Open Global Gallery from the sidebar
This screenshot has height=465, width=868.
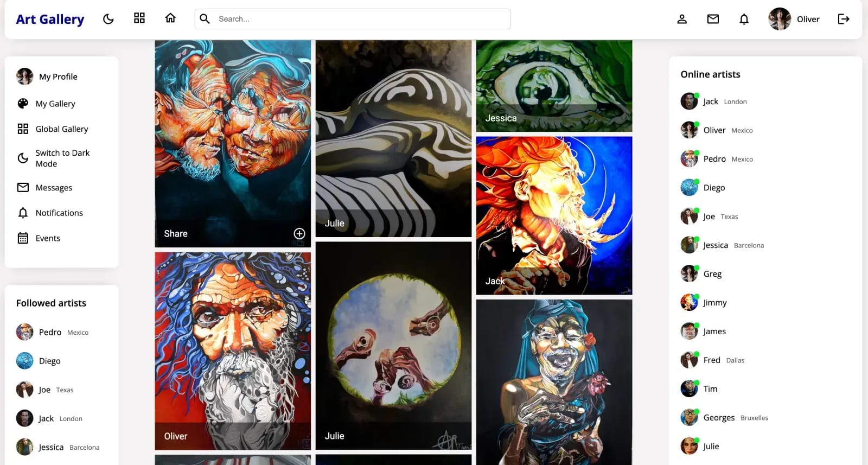click(x=61, y=129)
